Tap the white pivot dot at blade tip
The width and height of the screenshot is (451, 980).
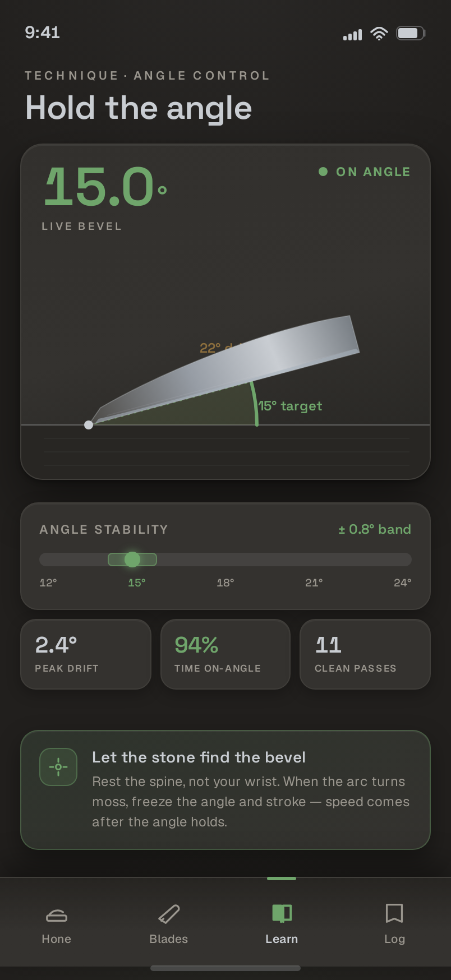(89, 425)
